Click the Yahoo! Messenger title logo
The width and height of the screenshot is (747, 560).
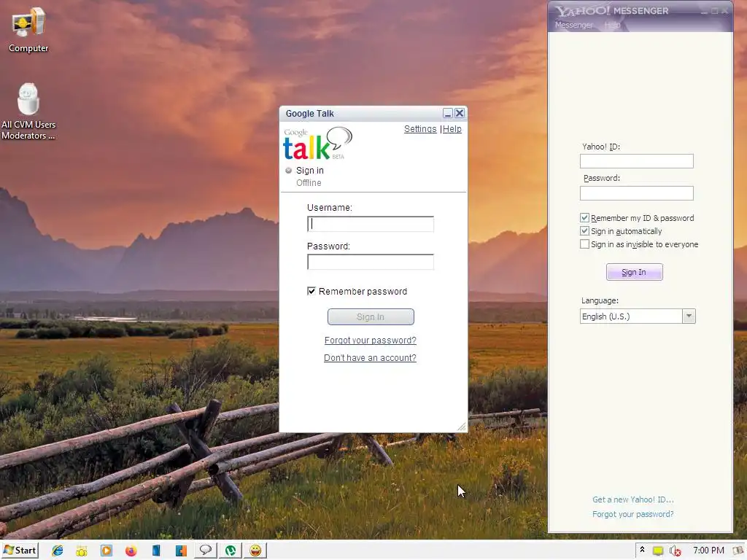pyautogui.click(x=612, y=10)
